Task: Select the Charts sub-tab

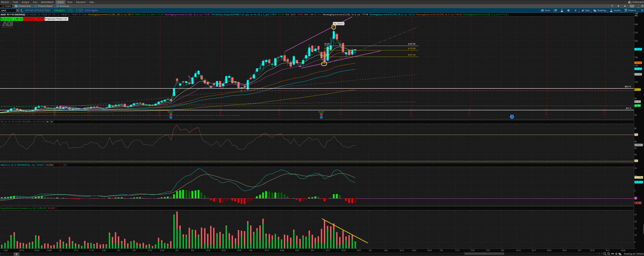Action: pyautogui.click(x=6, y=6)
